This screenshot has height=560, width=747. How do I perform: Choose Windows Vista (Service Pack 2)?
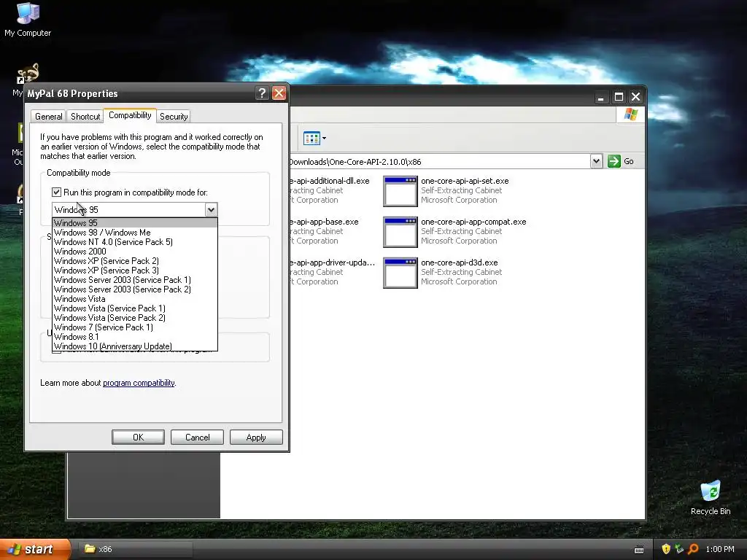[x=135, y=318]
